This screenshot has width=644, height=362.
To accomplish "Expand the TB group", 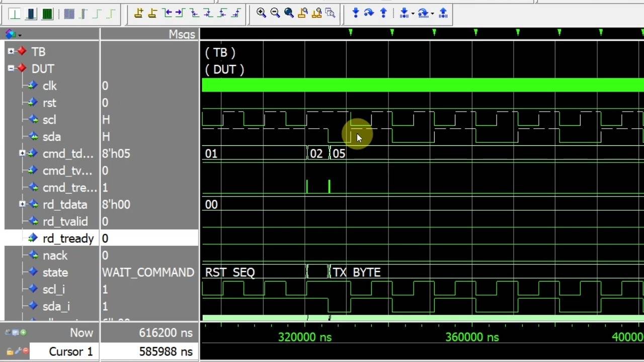I will (x=11, y=51).
